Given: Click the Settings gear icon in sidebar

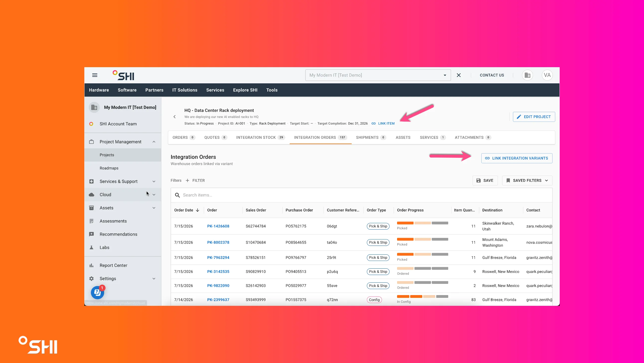Looking at the screenshot, I should tap(92, 278).
